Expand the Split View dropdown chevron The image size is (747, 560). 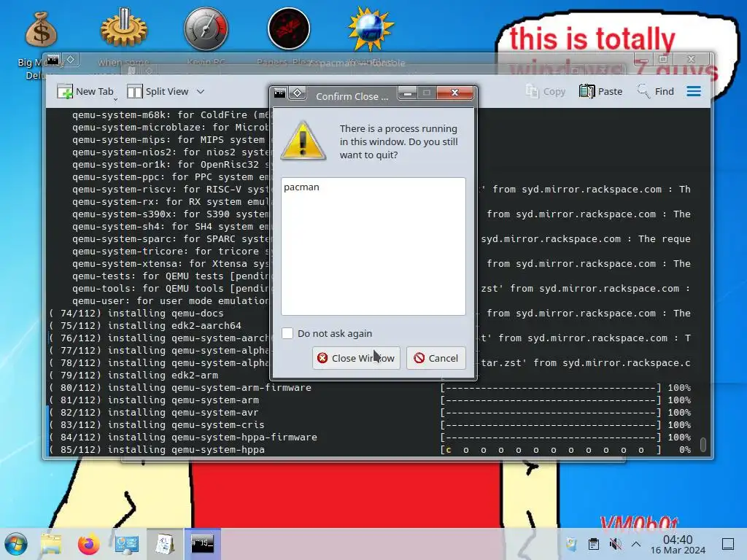[201, 91]
